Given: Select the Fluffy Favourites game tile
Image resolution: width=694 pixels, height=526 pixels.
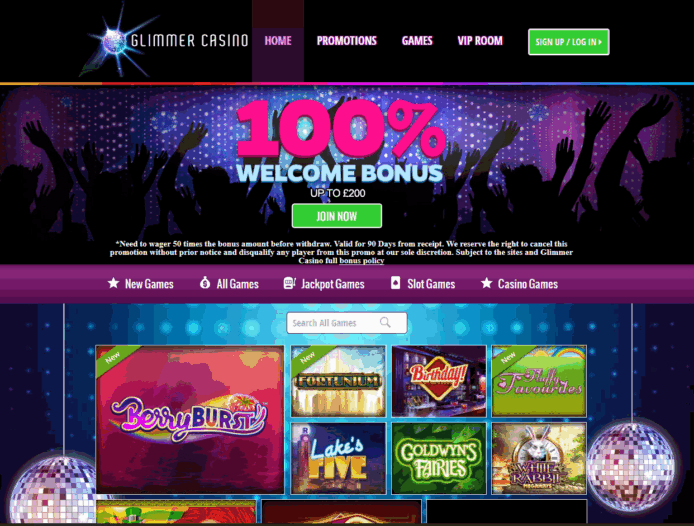Looking at the screenshot, I should click(539, 381).
